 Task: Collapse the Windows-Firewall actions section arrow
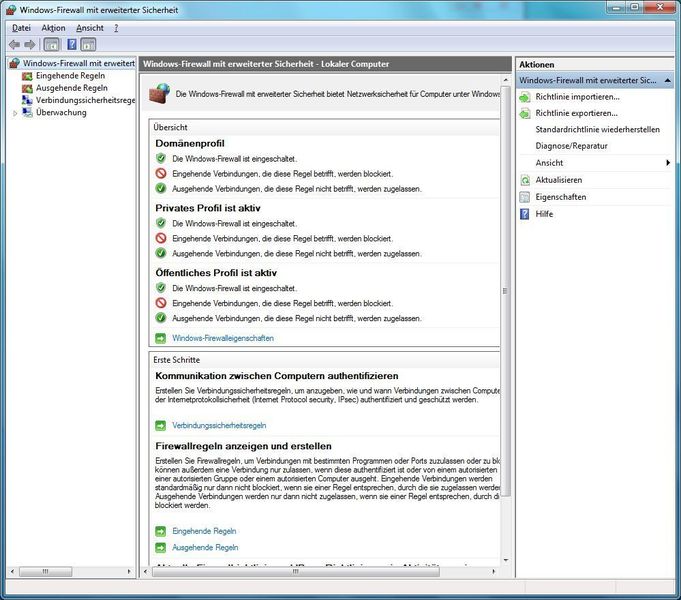tap(668, 81)
